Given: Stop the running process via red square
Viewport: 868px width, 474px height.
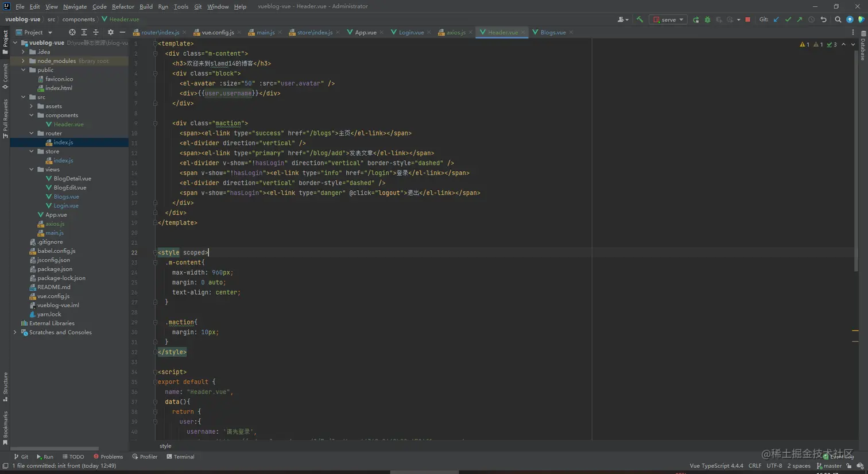Looking at the screenshot, I should (x=747, y=20).
